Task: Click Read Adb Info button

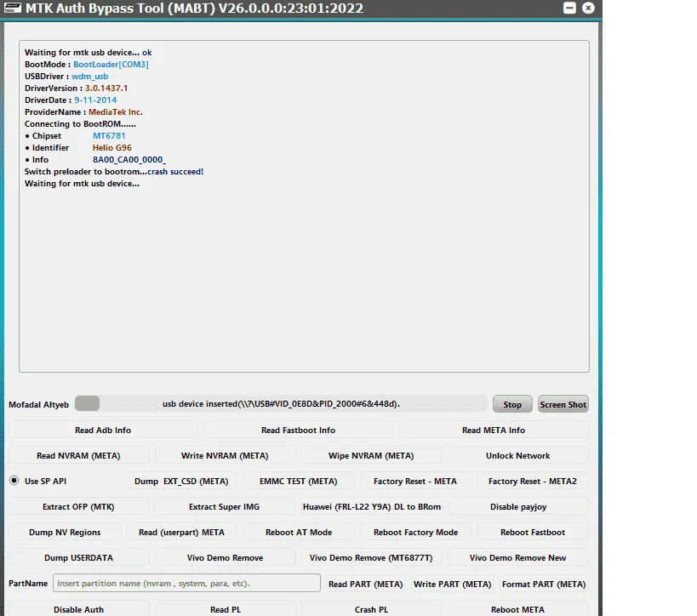Action: (x=103, y=430)
